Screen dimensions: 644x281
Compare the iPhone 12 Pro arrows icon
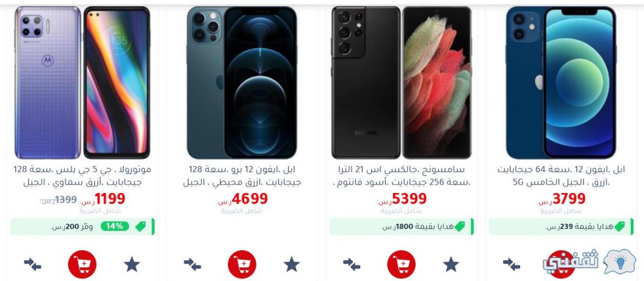click(192, 264)
